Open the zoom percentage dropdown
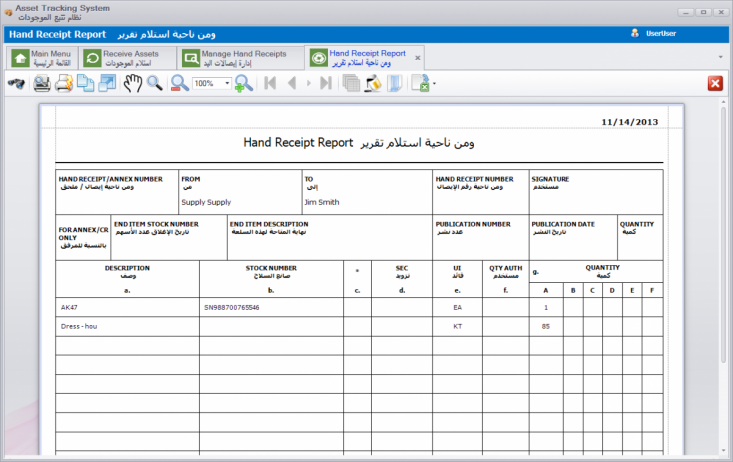 pyautogui.click(x=226, y=84)
